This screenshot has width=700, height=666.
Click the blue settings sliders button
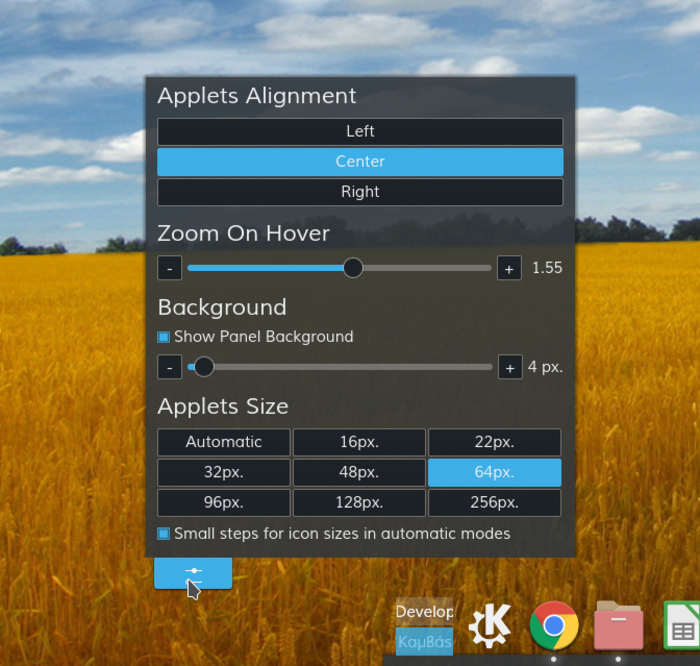click(193, 573)
